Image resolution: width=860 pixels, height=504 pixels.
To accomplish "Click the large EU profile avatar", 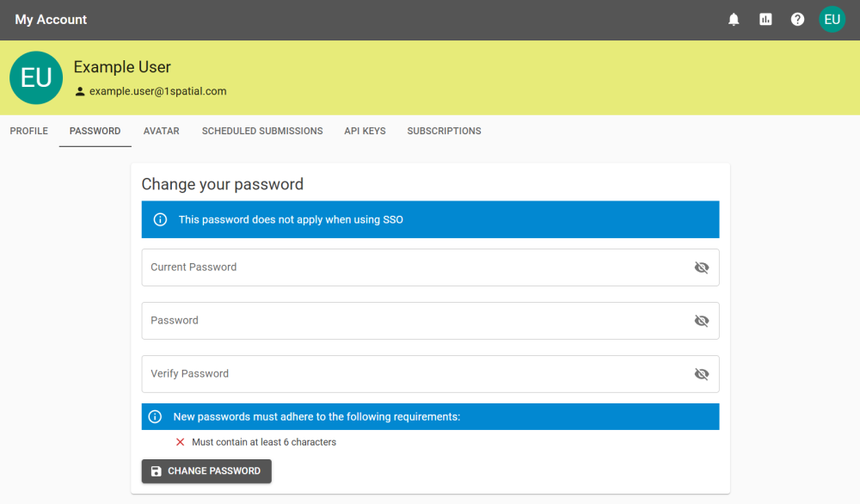I will pyautogui.click(x=36, y=78).
